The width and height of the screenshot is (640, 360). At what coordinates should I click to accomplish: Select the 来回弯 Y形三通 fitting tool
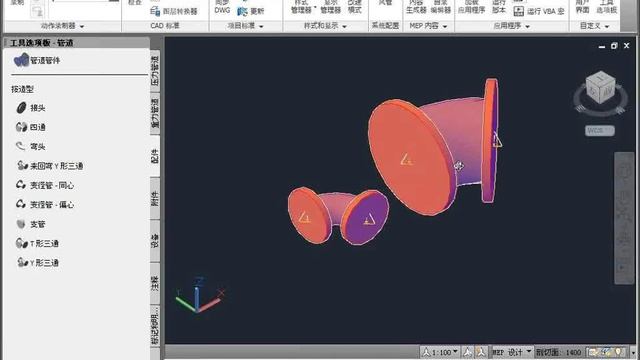click(50, 166)
